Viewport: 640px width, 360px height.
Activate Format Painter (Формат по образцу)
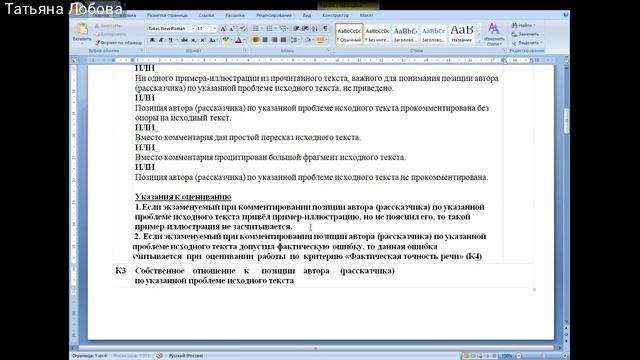(x=118, y=42)
